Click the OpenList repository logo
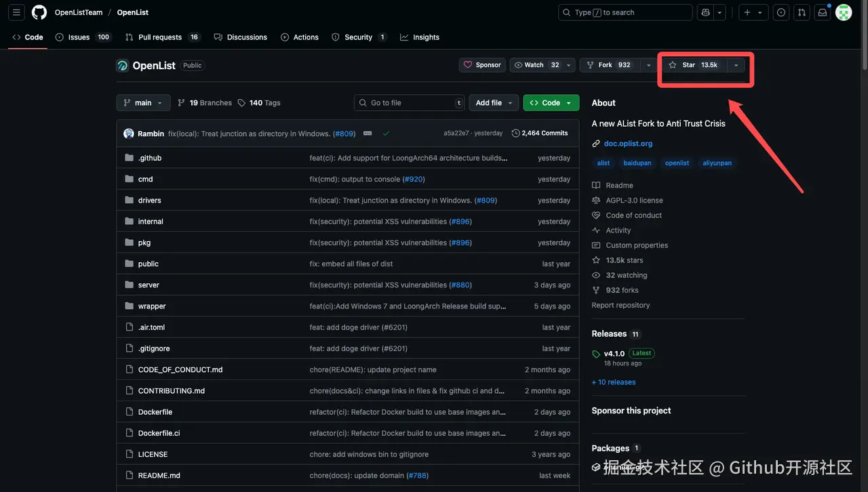The image size is (868, 492). point(123,66)
